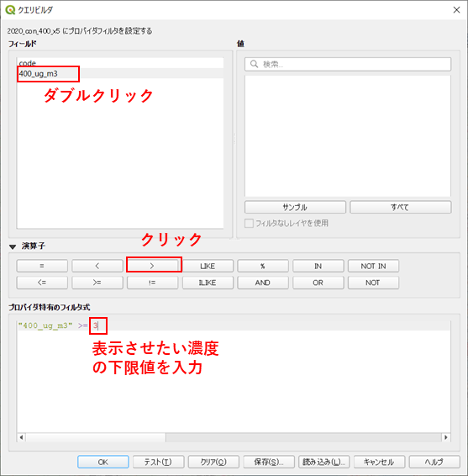This screenshot has height=476, width=468.
Task: Click the left scroll arrow of expression editor
Action: pyautogui.click(x=21, y=437)
